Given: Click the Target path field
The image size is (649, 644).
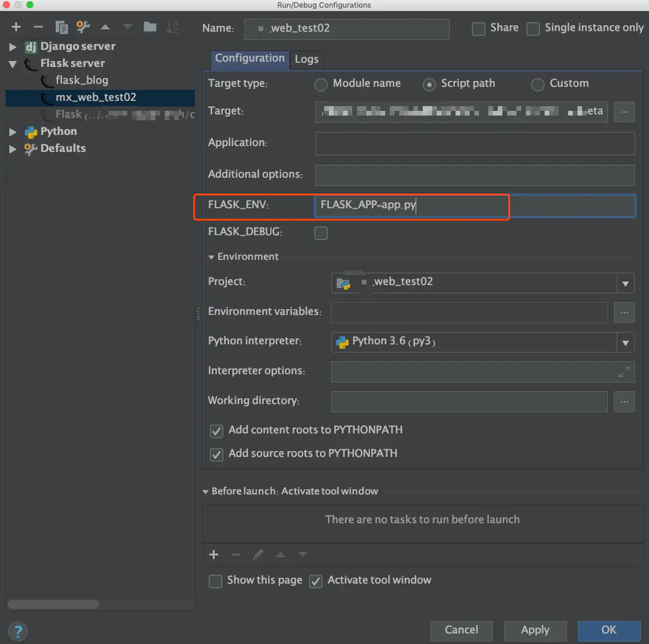Looking at the screenshot, I should pos(461,112).
